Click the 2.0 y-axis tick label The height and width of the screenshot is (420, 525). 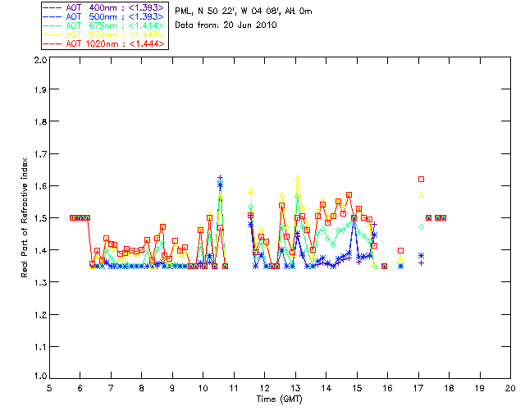[40, 60]
